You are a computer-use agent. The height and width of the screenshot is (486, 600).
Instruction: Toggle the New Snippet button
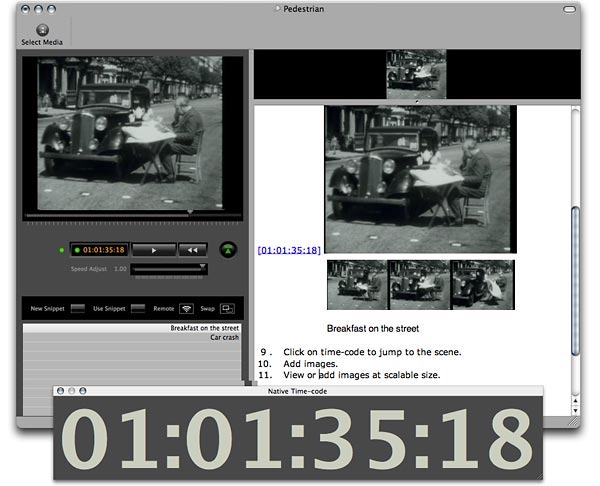coord(77,309)
